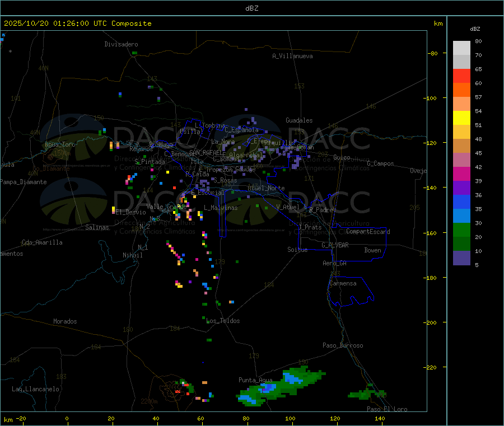Click the Carmensa location label

click(x=343, y=283)
